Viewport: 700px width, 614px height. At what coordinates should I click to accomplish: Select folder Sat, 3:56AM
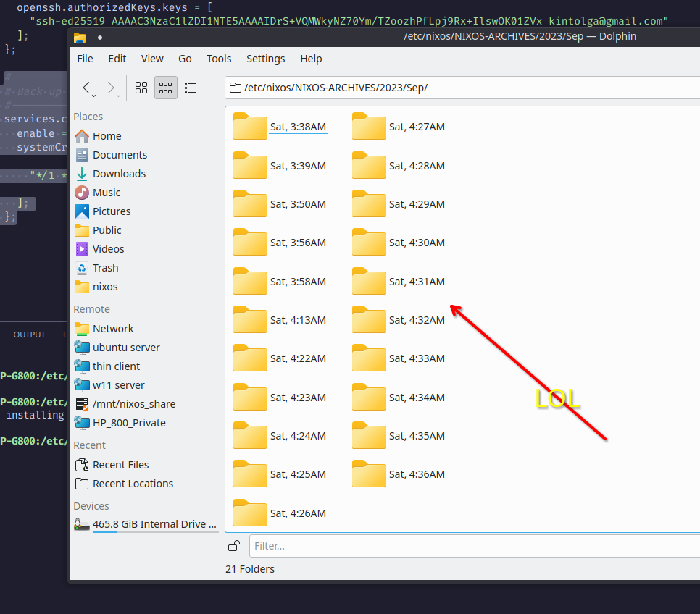coord(280,243)
